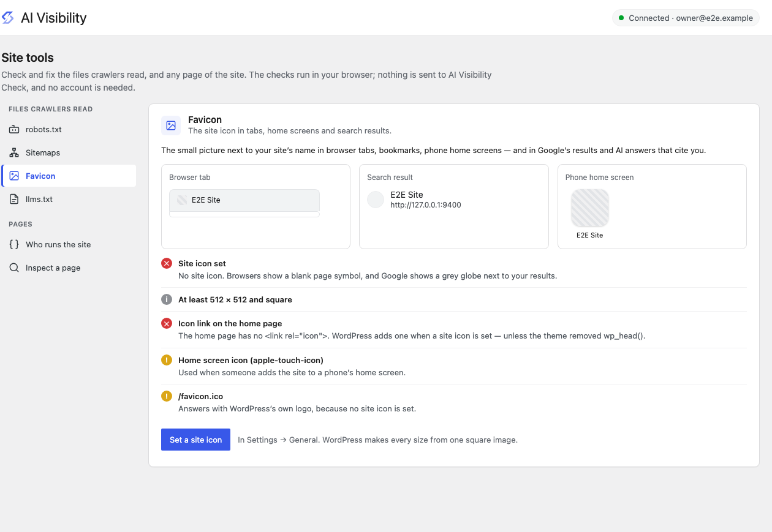Click the Sitemaps hierarchy icon
The image size is (772, 532).
pyautogui.click(x=14, y=153)
